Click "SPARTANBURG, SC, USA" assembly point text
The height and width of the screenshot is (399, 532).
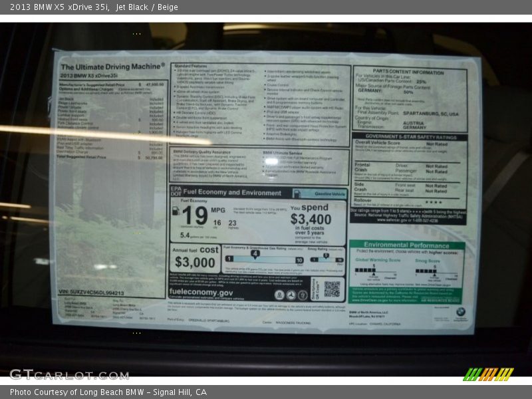pyautogui.click(x=430, y=114)
